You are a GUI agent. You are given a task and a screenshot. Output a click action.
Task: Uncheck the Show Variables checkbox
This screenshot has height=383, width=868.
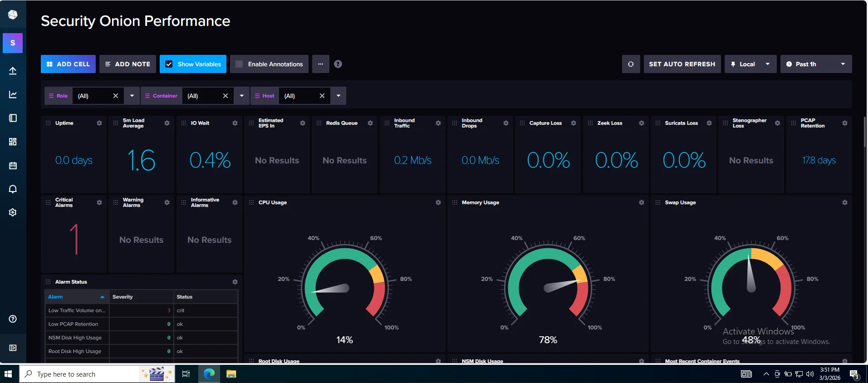(x=169, y=64)
